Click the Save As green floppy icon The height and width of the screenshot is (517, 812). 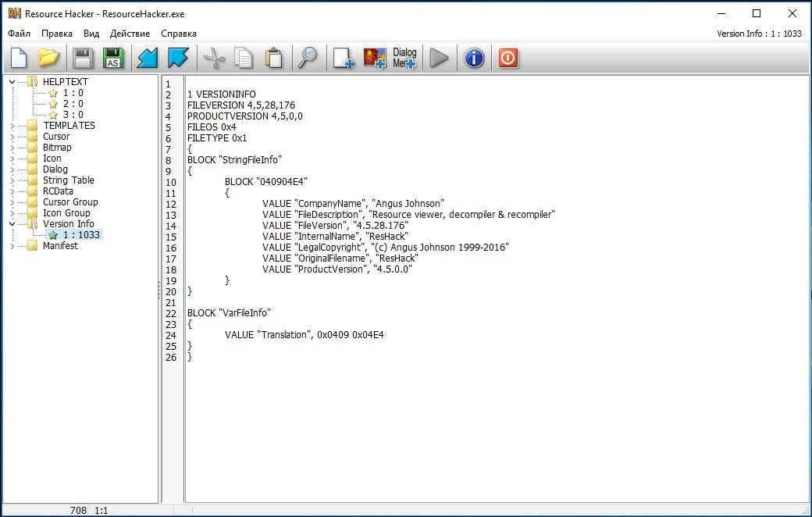click(113, 58)
